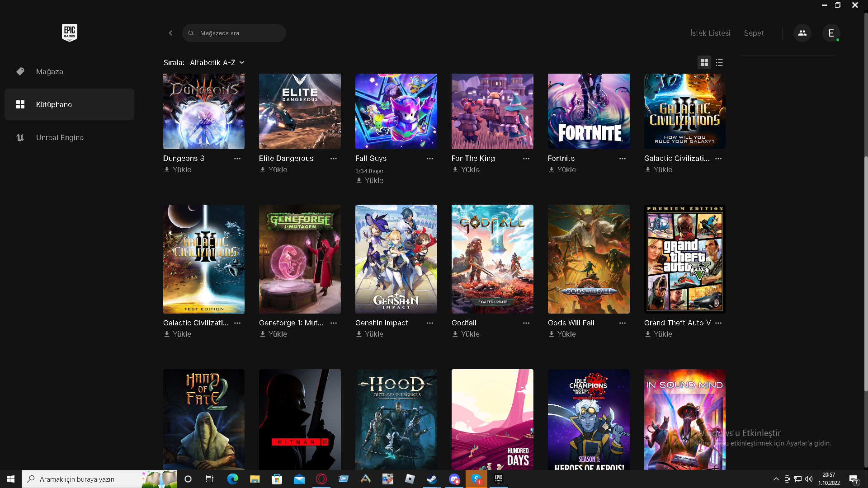Open the Hand of Fate 2 cover
The width and height of the screenshot is (868, 488).
pos(204,419)
